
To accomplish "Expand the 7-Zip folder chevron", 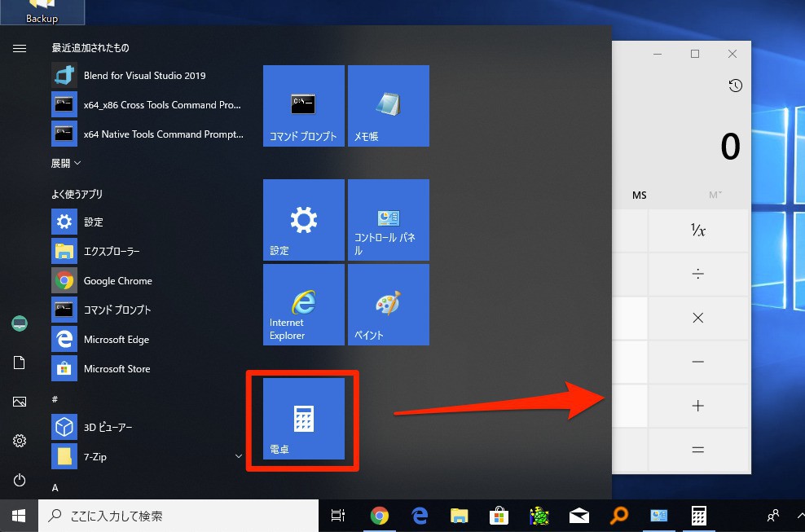I will [x=239, y=456].
